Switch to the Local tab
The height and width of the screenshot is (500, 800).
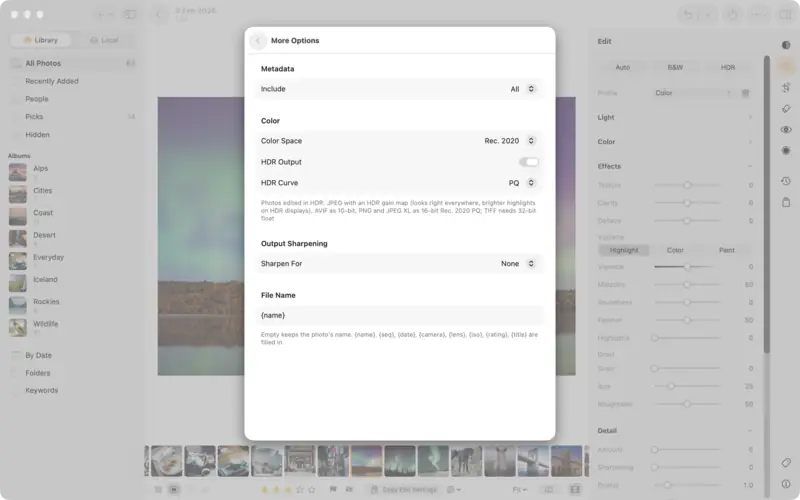(104, 40)
